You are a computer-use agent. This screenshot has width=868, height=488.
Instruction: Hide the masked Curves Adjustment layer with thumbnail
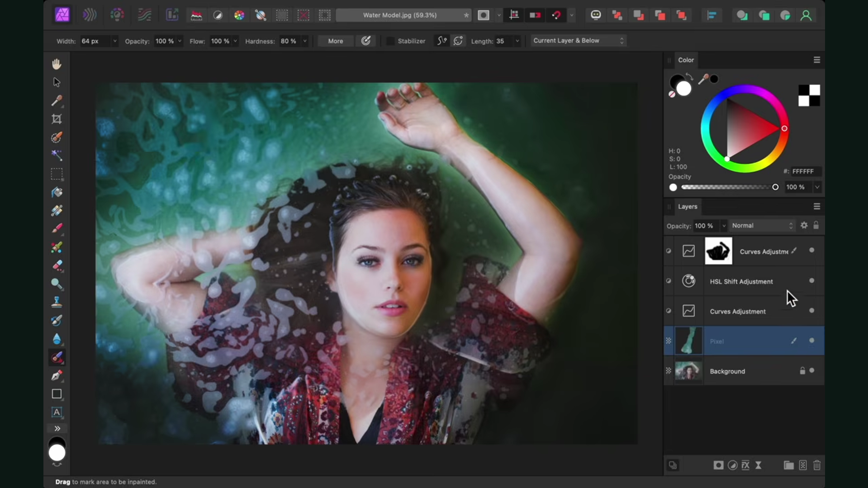[x=811, y=250]
